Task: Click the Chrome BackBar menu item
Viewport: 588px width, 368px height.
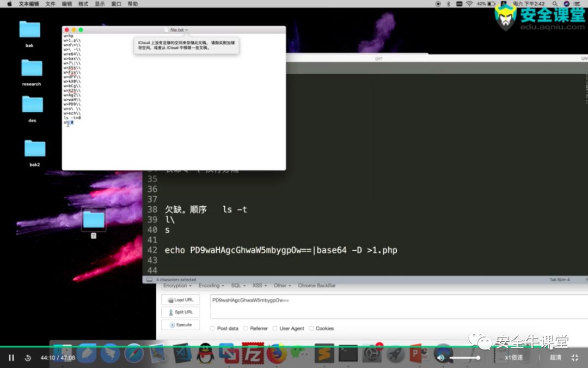Action: [316, 285]
